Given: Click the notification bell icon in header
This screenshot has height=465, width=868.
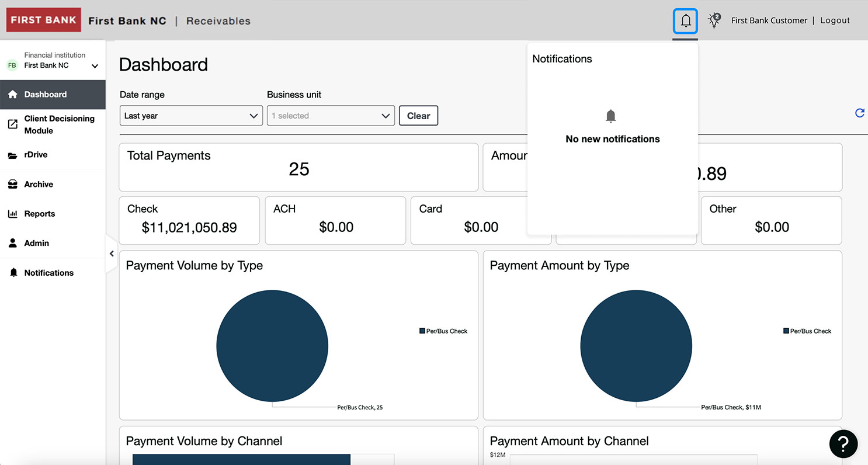Looking at the screenshot, I should coord(686,21).
